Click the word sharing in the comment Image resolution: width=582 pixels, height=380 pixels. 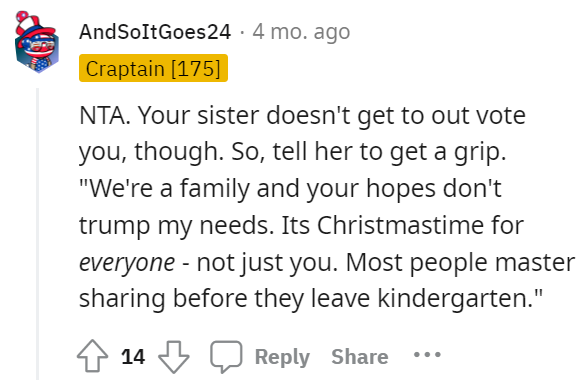122,299
